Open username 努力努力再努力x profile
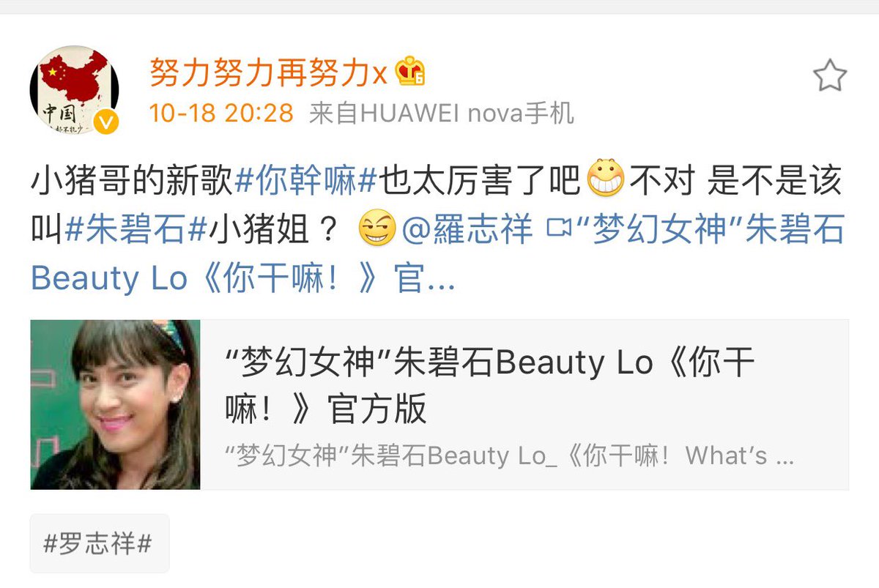This screenshot has height=588, width=879. (268, 72)
